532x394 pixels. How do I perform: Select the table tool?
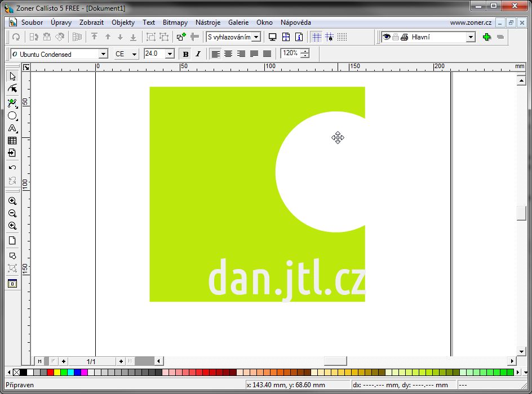pyautogui.click(x=12, y=141)
